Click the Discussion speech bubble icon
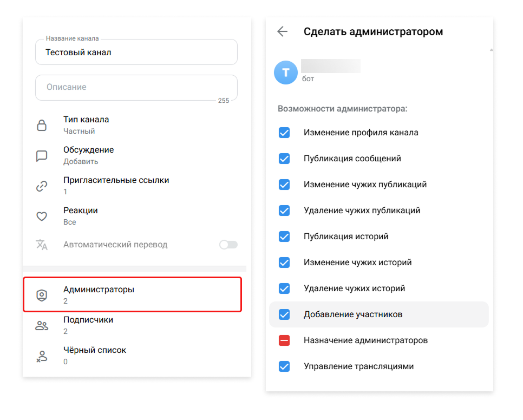Screen dimensions: 523x420 [x=42, y=156]
